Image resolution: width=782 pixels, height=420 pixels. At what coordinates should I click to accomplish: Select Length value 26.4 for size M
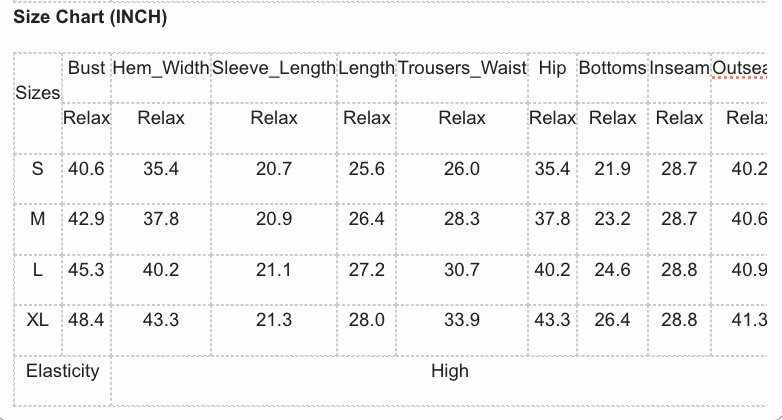366,219
